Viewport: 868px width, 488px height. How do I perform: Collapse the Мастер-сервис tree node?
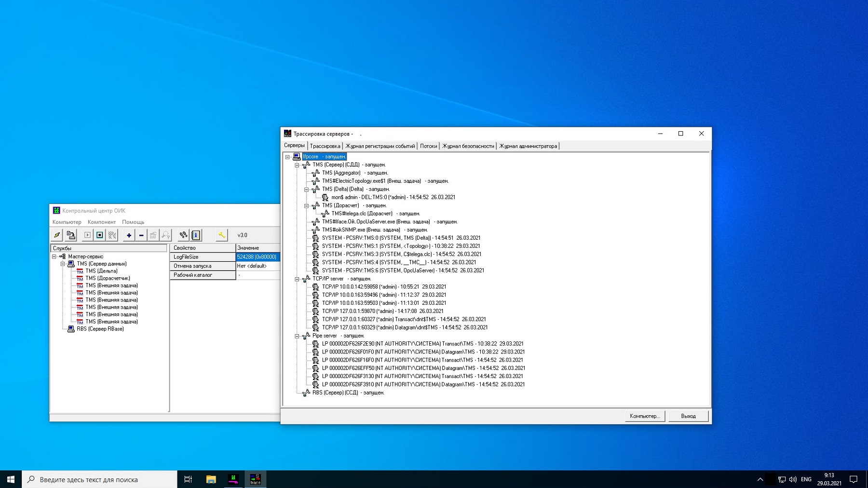pyautogui.click(x=54, y=257)
